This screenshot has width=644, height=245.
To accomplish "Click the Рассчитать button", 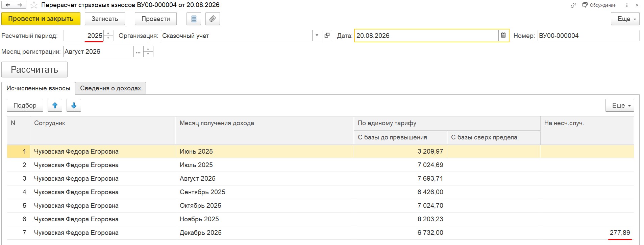I will click(34, 70).
